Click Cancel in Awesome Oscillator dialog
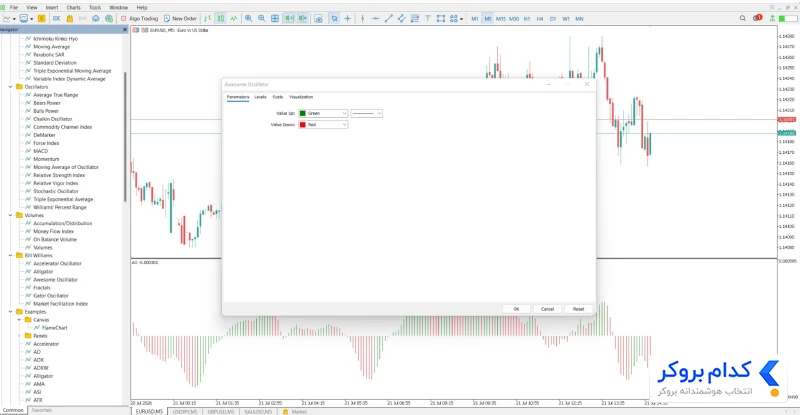 click(x=547, y=309)
